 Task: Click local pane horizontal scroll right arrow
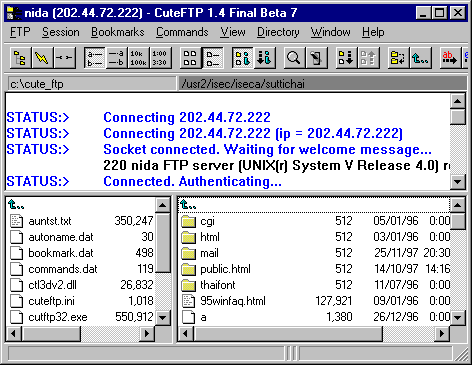[147, 333]
